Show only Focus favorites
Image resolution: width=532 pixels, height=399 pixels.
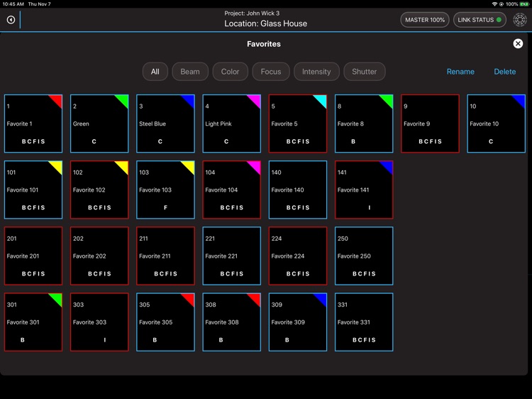pyautogui.click(x=271, y=72)
